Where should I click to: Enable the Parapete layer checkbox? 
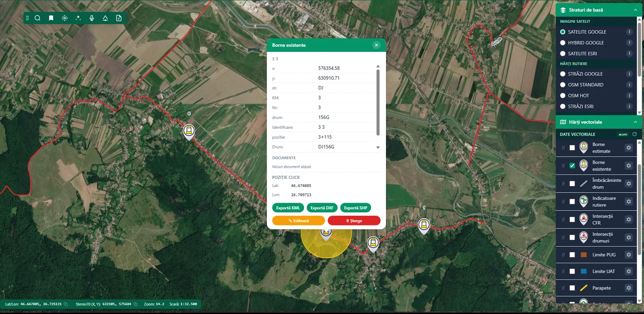pyautogui.click(x=572, y=288)
